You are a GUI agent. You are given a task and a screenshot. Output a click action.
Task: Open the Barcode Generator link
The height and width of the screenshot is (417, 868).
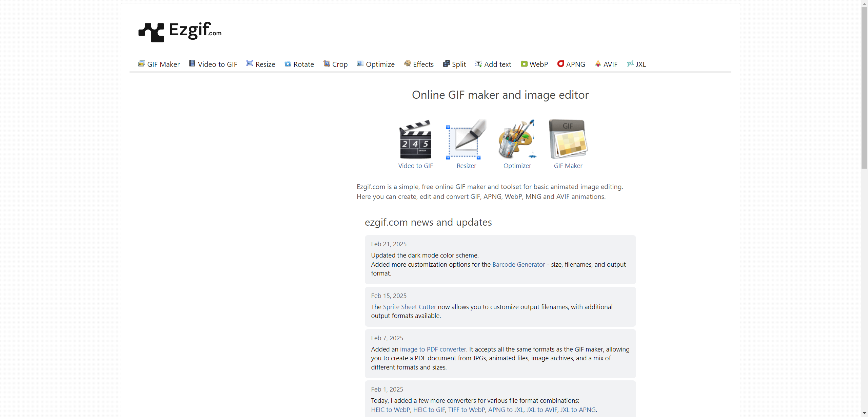click(x=518, y=264)
